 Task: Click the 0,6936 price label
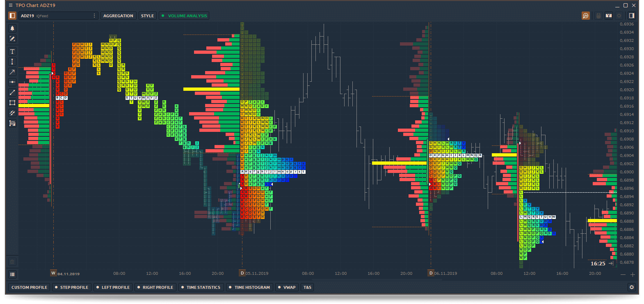626,24
